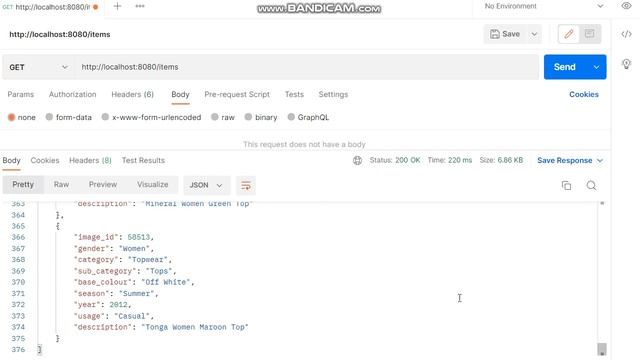640x360 pixels.
Task: Open the code snippet panel icon
Action: [x=626, y=34]
